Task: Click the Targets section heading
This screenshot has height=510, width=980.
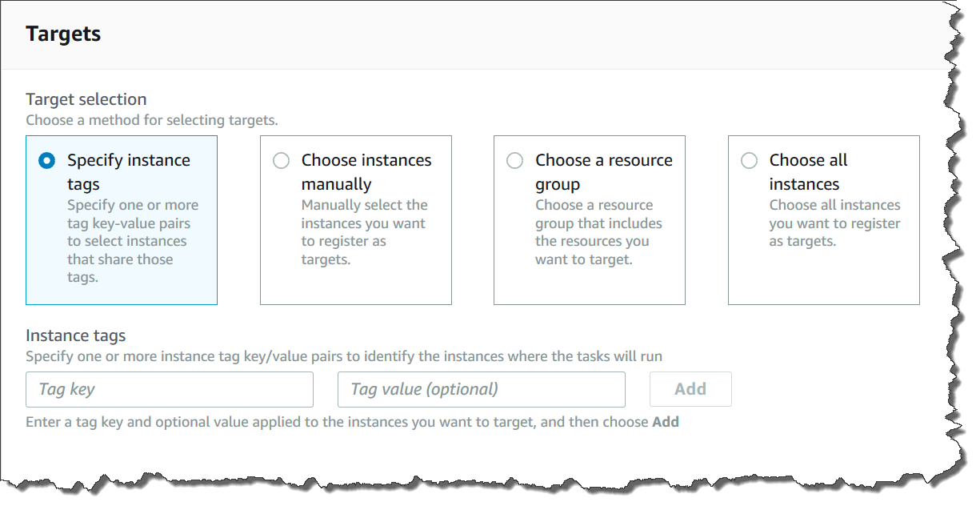Action: [x=63, y=34]
